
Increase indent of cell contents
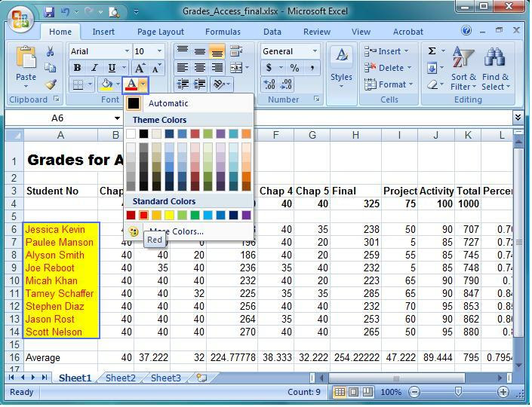(x=200, y=84)
